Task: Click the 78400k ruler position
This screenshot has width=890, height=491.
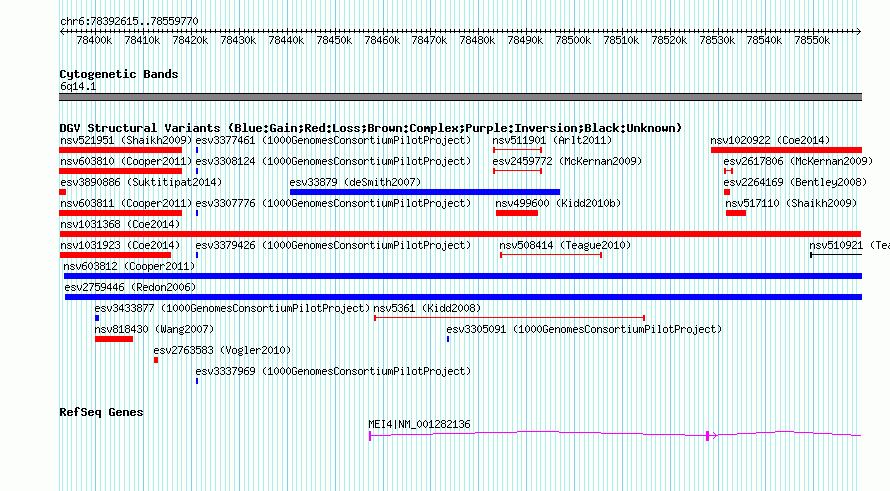Action: [94, 40]
